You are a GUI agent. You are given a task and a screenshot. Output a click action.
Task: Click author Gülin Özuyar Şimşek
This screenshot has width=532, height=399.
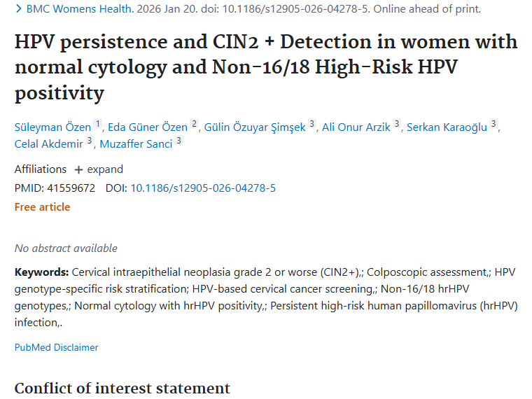(x=255, y=127)
